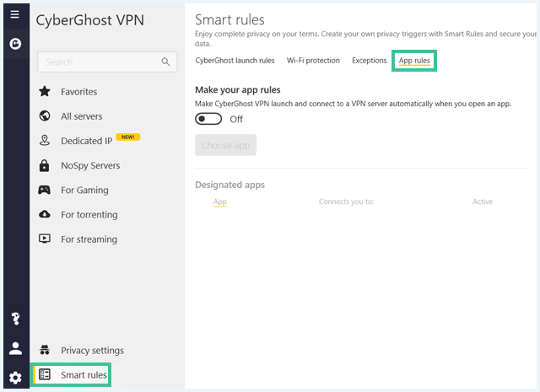Click the search magnifier icon
Image resolution: width=540 pixels, height=392 pixels.
(x=165, y=62)
